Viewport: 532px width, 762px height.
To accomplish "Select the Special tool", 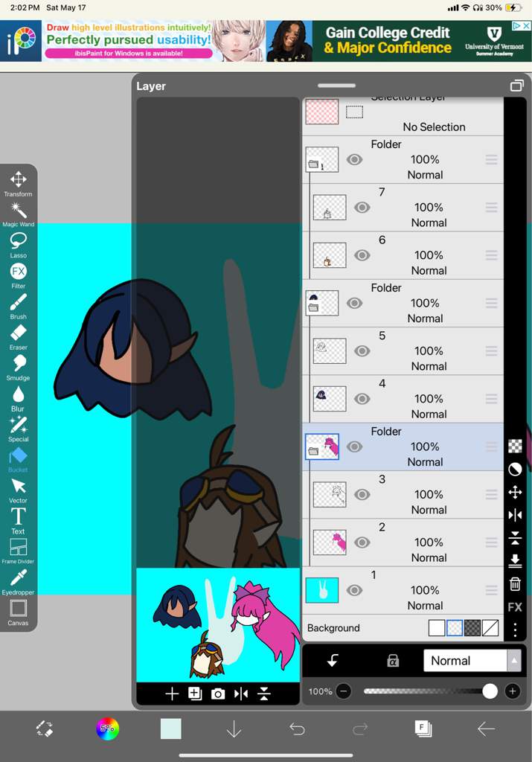I will 18,429.
